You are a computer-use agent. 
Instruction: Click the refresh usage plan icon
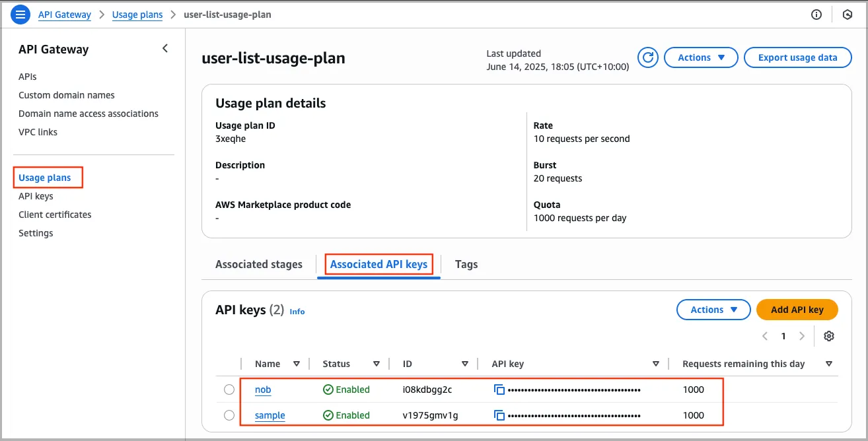click(x=648, y=57)
